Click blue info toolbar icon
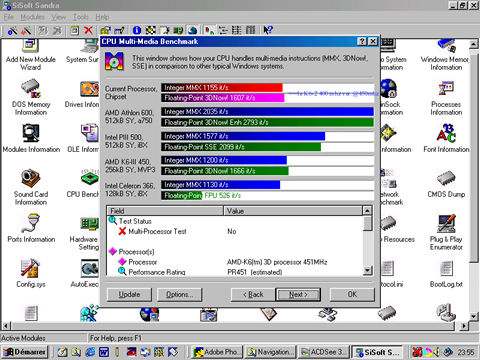480x360 pixels. [x=137, y=30]
